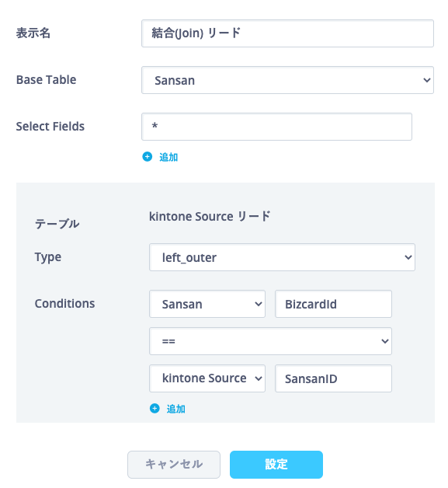The height and width of the screenshot is (488, 448).
Task: Click the BizcardId field input
Action: 333,304
